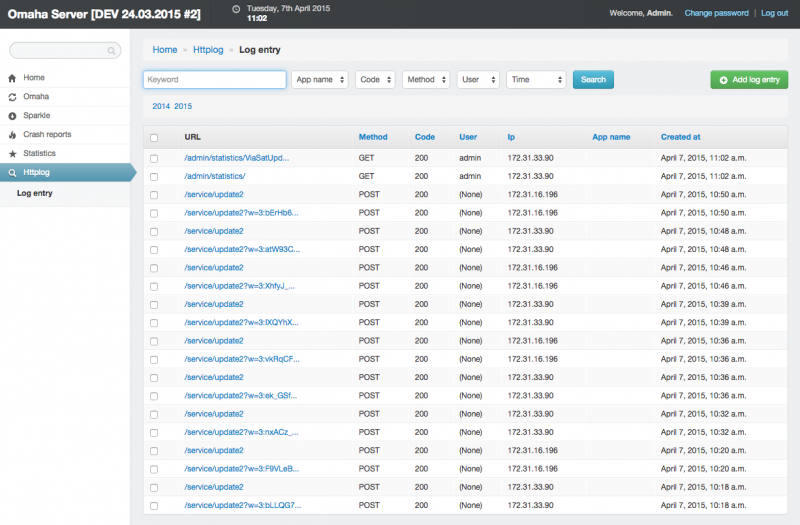Open Log entry submenu item in sidebar
800x525 pixels.
35,193
